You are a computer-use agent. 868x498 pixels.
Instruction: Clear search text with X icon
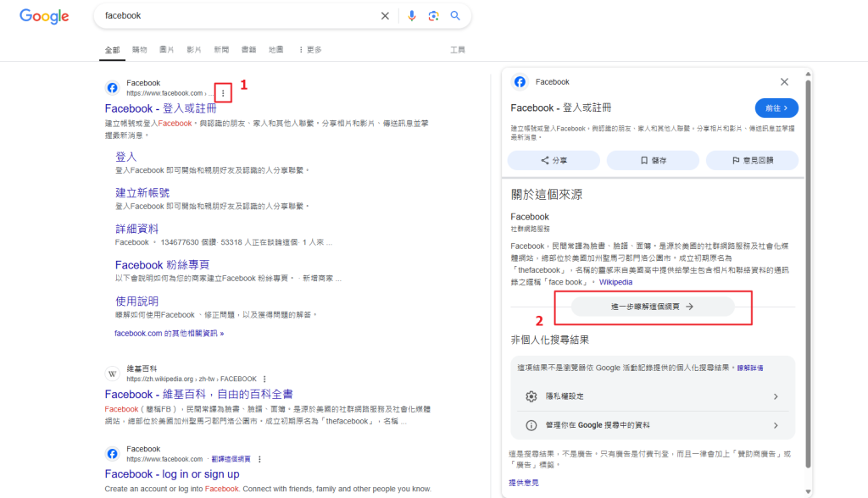point(385,16)
